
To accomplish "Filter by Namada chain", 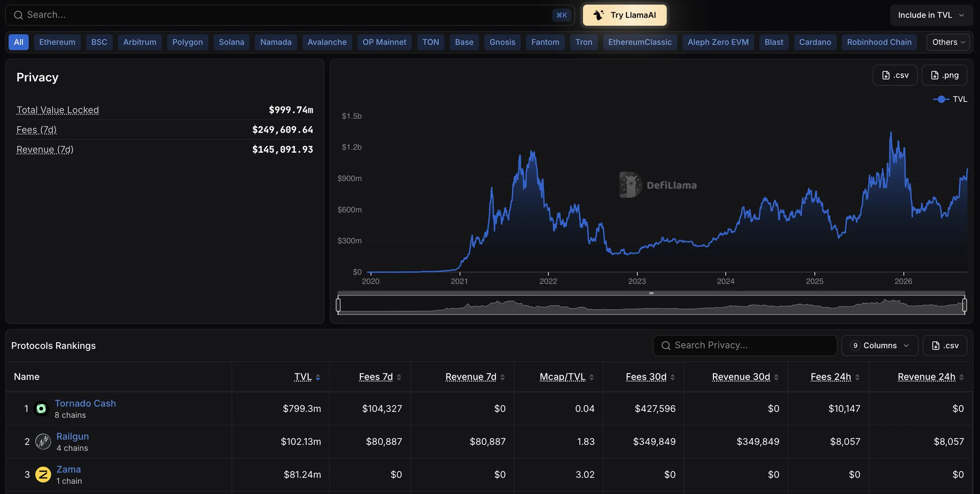I will coord(276,42).
